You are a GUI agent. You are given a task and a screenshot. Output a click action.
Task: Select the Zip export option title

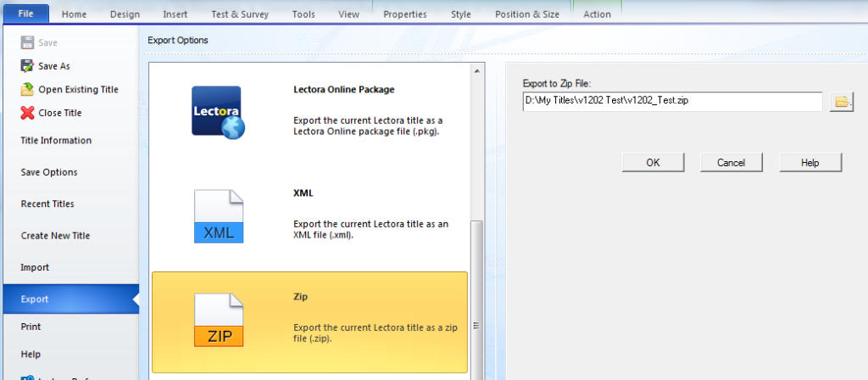point(300,297)
